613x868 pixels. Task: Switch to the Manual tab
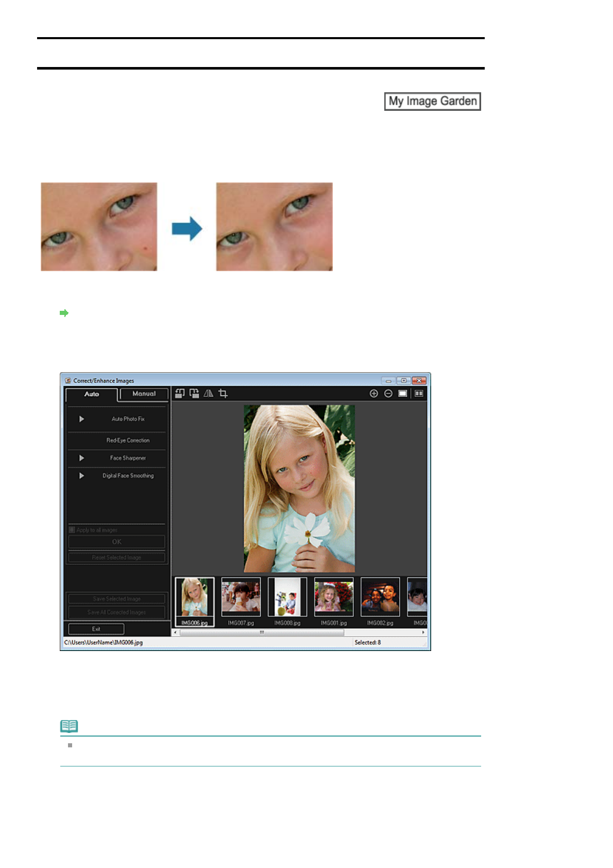tap(144, 394)
